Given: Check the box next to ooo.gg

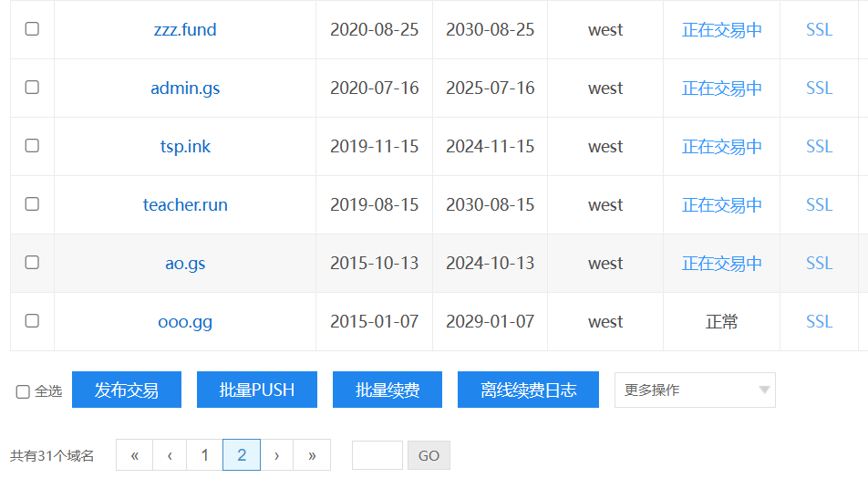Looking at the screenshot, I should click(32, 321).
